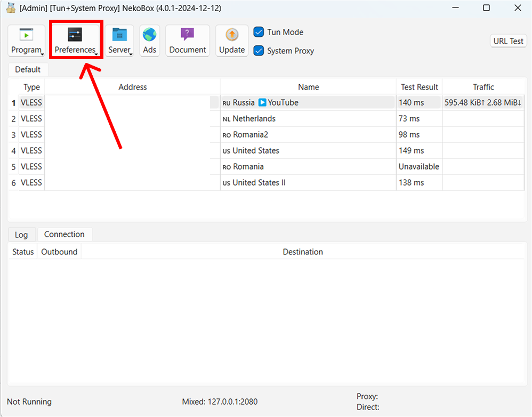532x417 pixels.
Task: Expand the Program dropdown arrow
Action: tap(42, 53)
